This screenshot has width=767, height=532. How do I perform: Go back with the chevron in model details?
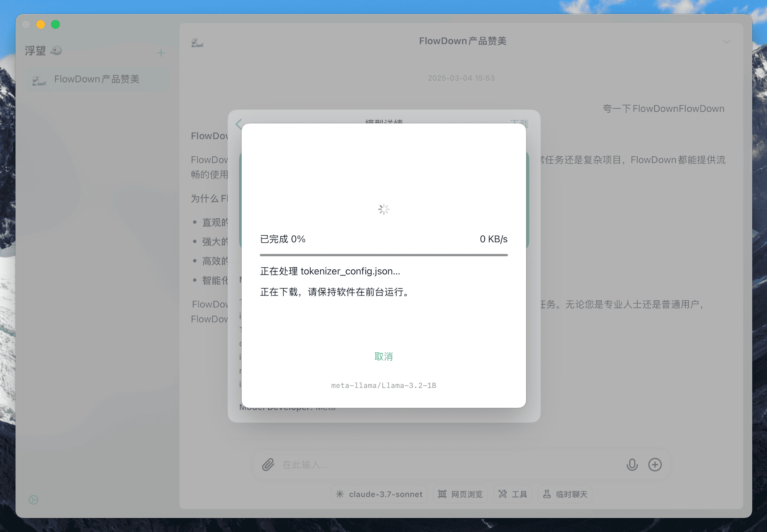pos(239,124)
